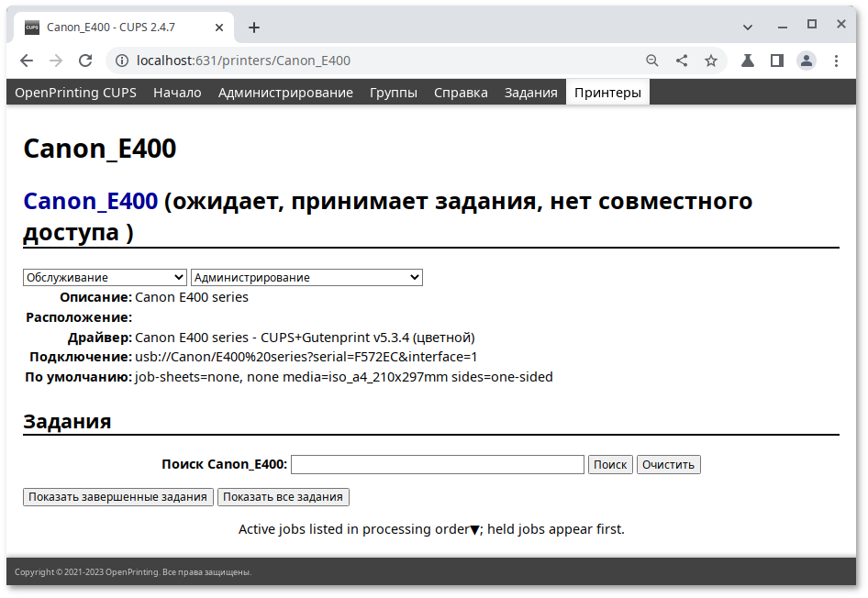Open the three-dot browser menu
The height and width of the screenshot is (598, 868).
[x=836, y=60]
